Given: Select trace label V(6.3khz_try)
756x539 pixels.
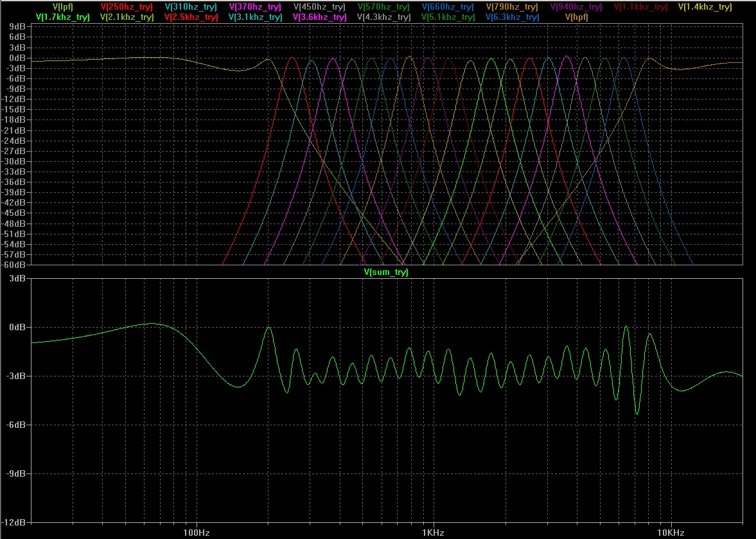Looking at the screenshot, I should [x=512, y=17].
